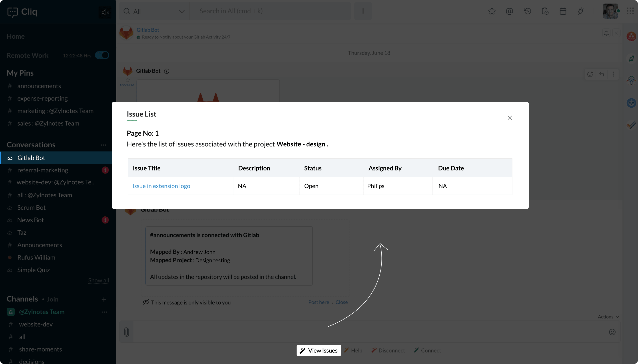638x364 pixels.
Task: Close the Issue List dialog
Action: (510, 118)
